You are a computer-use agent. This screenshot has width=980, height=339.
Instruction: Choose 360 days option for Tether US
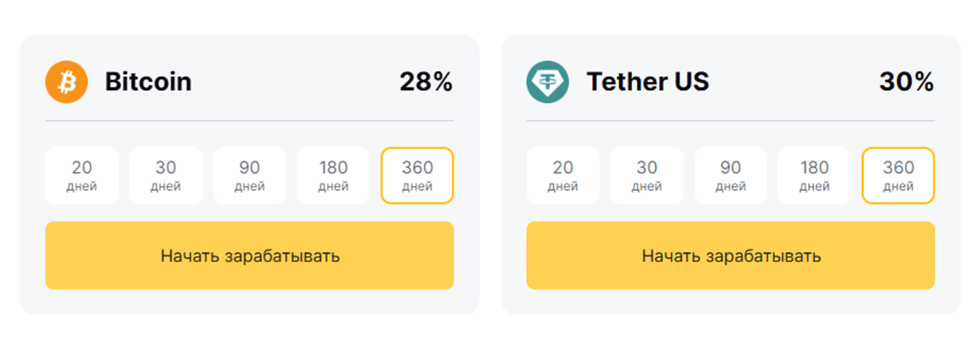coord(898,176)
